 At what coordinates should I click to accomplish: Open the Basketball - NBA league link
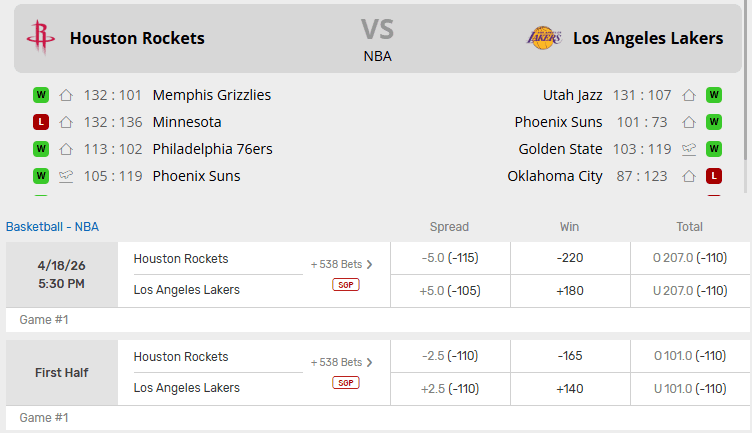tap(52, 227)
